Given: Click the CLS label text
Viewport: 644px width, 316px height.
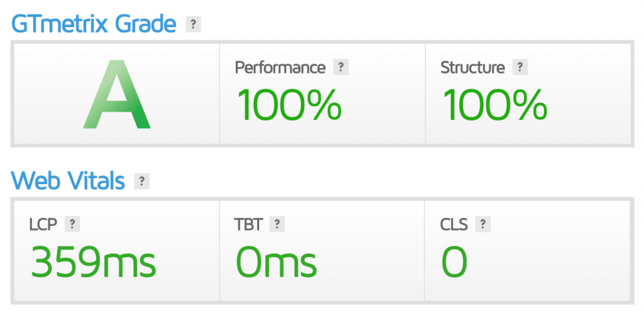Looking at the screenshot, I should click(454, 224).
